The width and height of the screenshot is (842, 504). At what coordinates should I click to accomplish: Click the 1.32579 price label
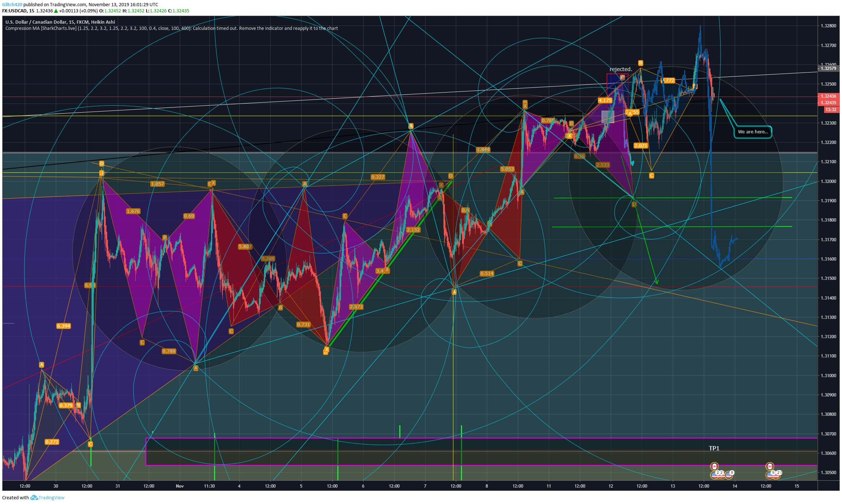[x=828, y=69]
